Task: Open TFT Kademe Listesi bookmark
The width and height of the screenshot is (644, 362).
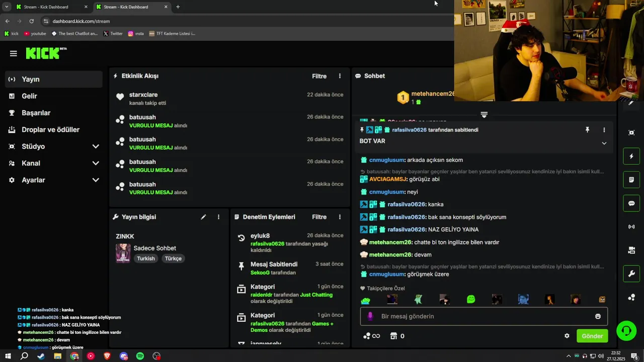Action: pyautogui.click(x=172, y=34)
